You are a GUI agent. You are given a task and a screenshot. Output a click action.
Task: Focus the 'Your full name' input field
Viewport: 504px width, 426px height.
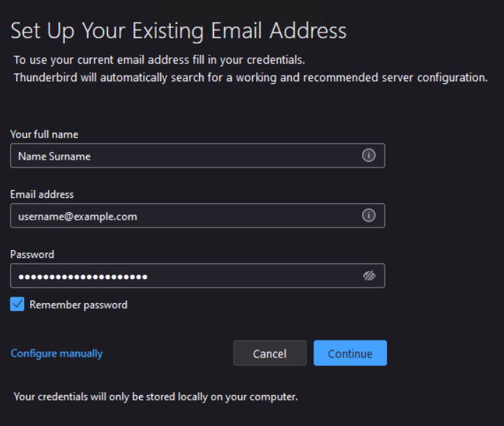[x=184, y=156]
